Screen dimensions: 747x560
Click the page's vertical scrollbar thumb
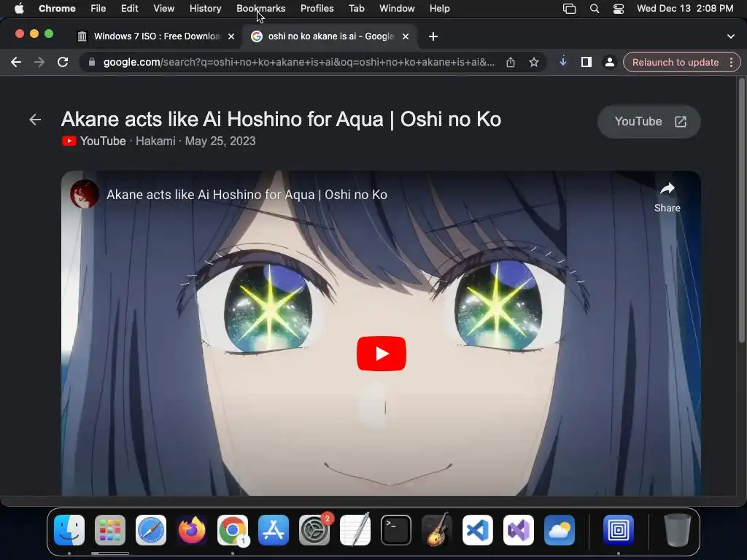[x=741, y=210]
